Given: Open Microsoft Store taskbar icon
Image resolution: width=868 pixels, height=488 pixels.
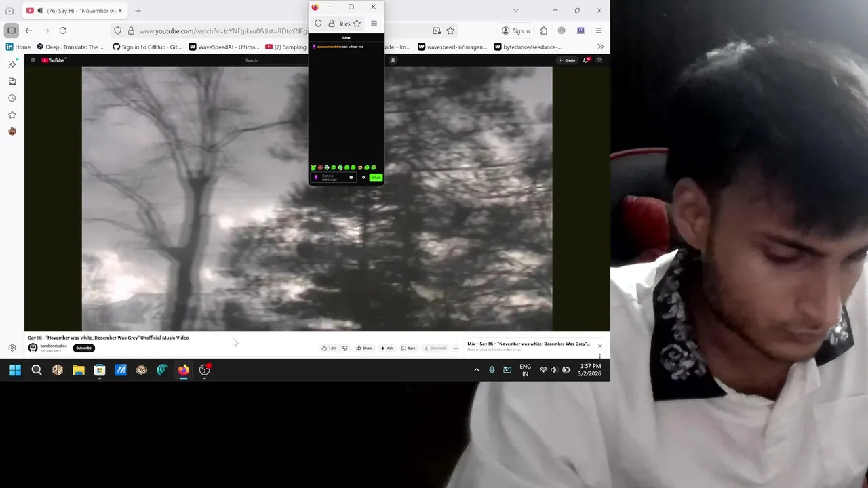Looking at the screenshot, I should [100, 370].
